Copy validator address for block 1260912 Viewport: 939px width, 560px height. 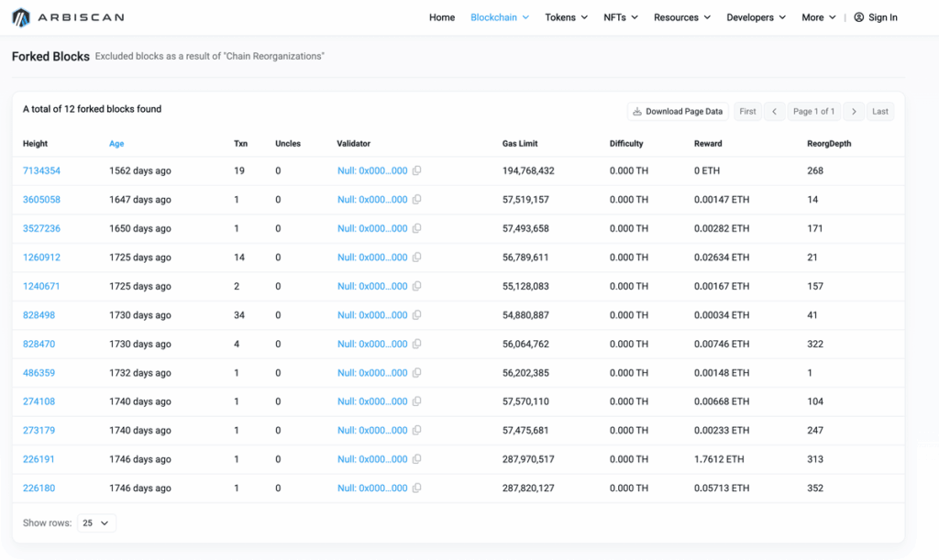(417, 258)
